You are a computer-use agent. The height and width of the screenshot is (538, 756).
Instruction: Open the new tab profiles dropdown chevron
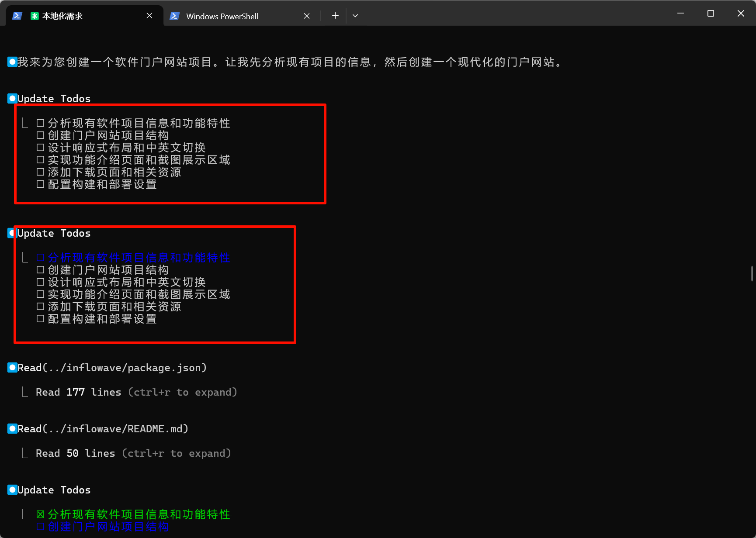pyautogui.click(x=355, y=16)
